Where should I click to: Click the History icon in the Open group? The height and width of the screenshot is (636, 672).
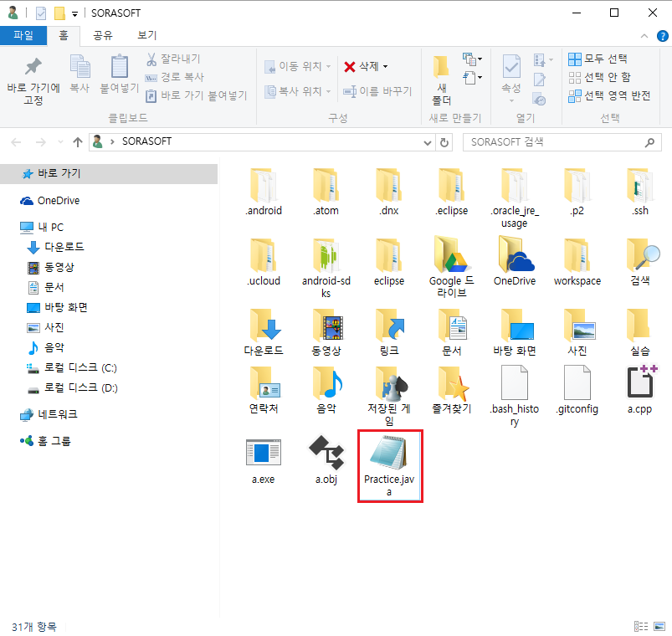pyautogui.click(x=539, y=100)
